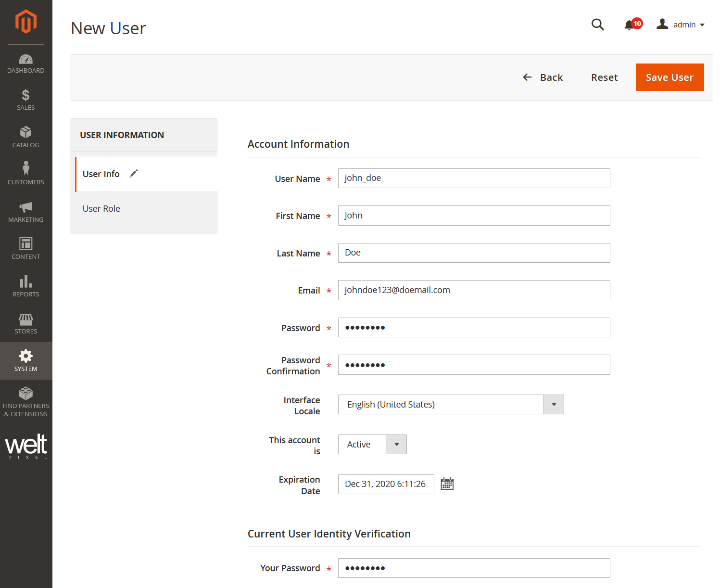Focus the Password input field

pos(474,328)
